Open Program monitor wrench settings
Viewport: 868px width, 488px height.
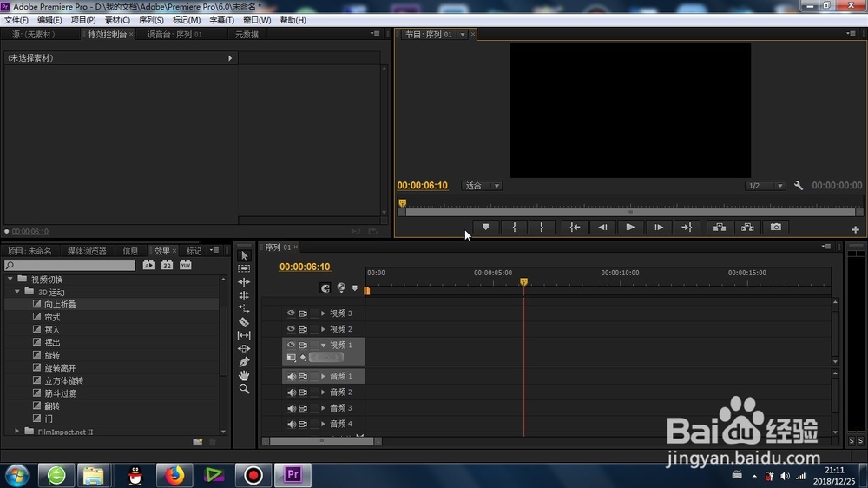(x=799, y=186)
